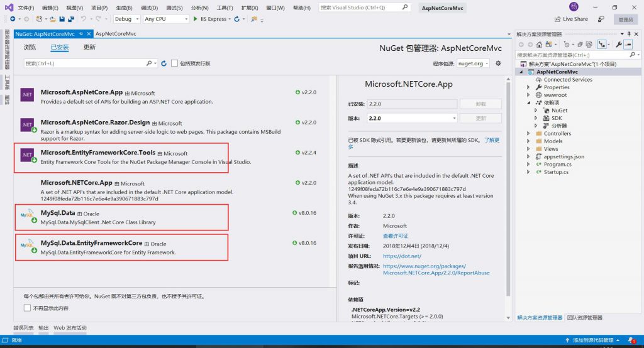Screen dimensions: 644x348
Task: Open Properties wrench icon in Solution Explorer
Action: 619,45
